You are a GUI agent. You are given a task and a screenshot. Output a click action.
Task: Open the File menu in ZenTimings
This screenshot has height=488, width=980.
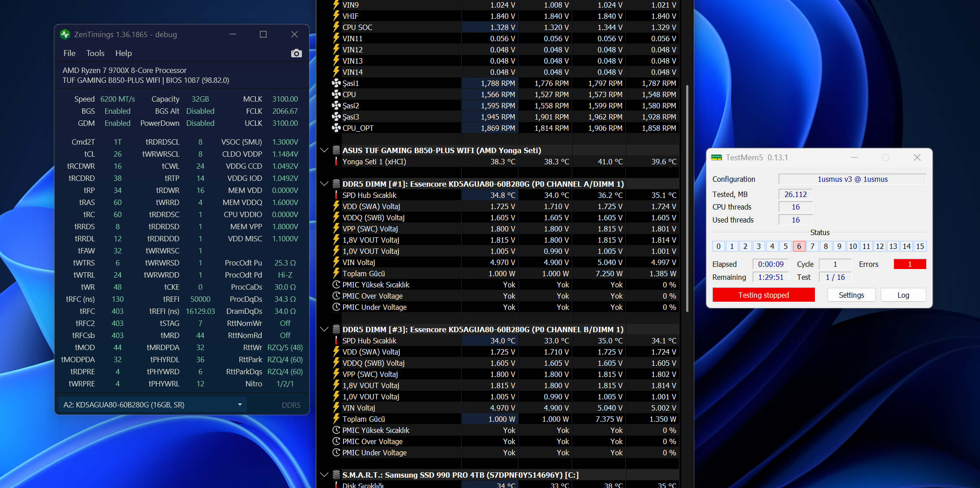(69, 53)
